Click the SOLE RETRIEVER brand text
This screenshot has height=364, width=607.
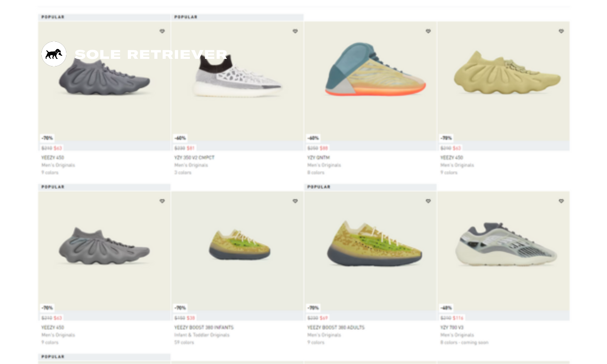point(151,54)
